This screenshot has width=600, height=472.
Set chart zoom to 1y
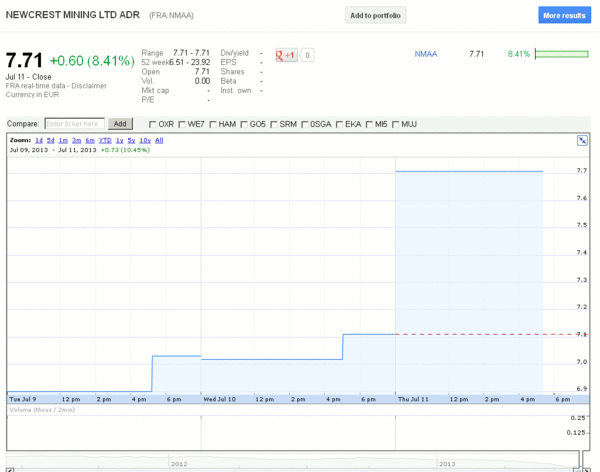[119, 140]
